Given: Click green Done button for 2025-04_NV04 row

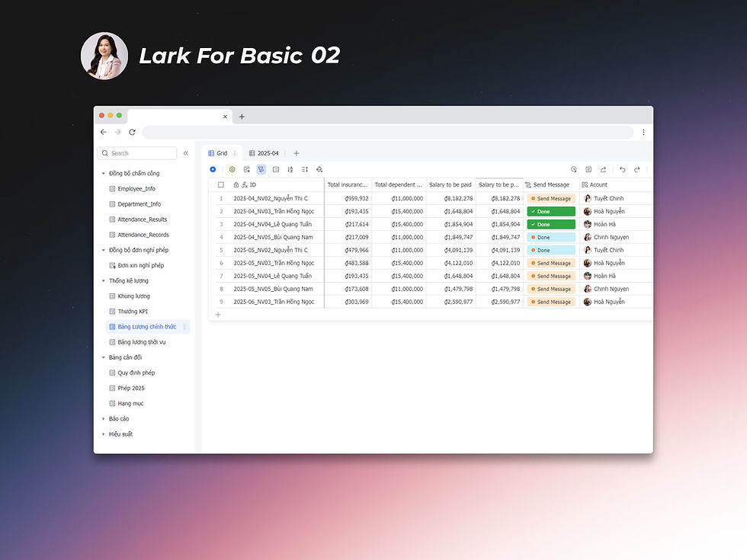Looking at the screenshot, I should coord(551,224).
